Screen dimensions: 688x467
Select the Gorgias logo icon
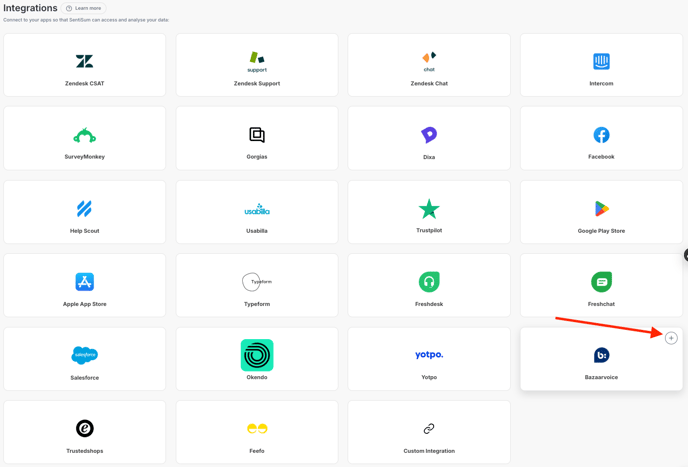click(257, 135)
